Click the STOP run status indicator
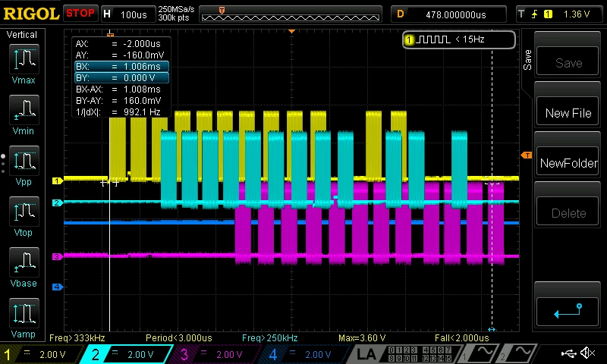The height and width of the screenshot is (364, 607). click(x=80, y=14)
